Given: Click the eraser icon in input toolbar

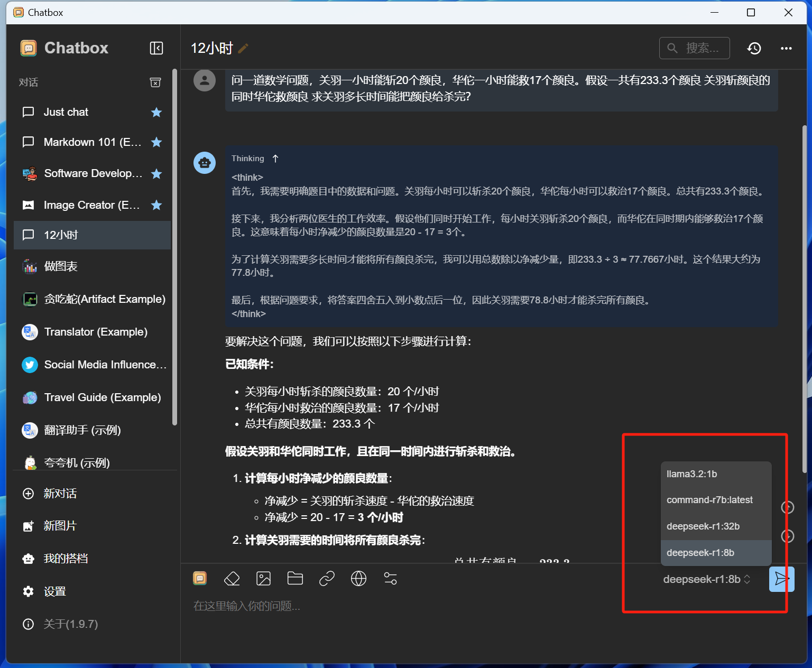Looking at the screenshot, I should [232, 579].
